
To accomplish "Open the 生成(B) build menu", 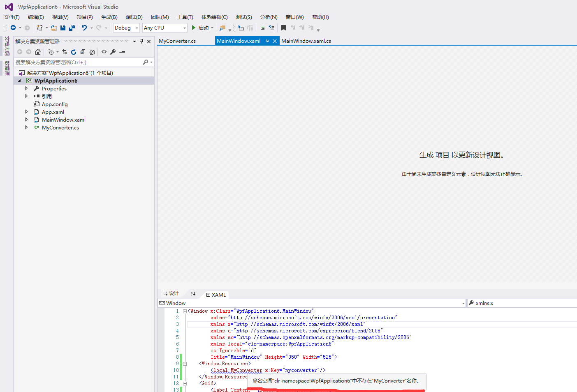I will (109, 17).
